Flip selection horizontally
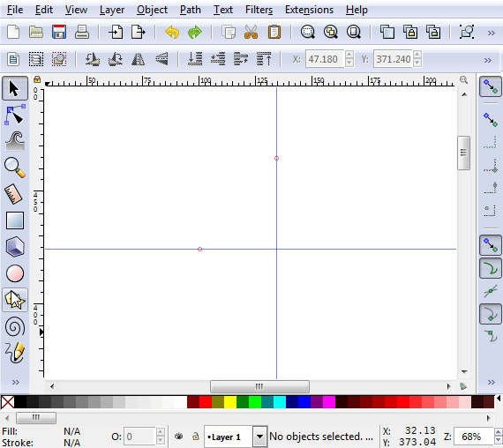Viewport: 503px width, 448px height. coord(139,59)
